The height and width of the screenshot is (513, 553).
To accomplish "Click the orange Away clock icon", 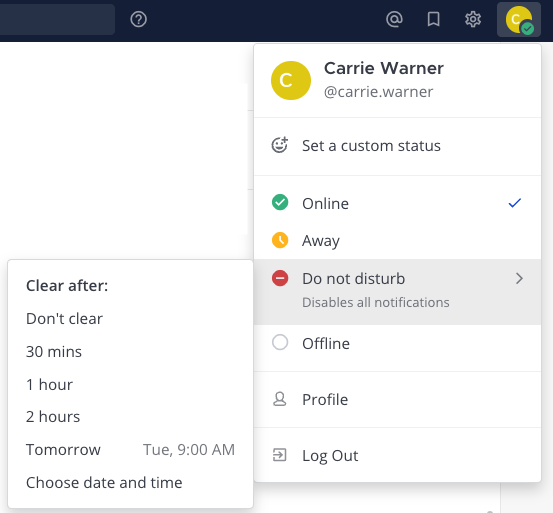I will click(x=280, y=240).
